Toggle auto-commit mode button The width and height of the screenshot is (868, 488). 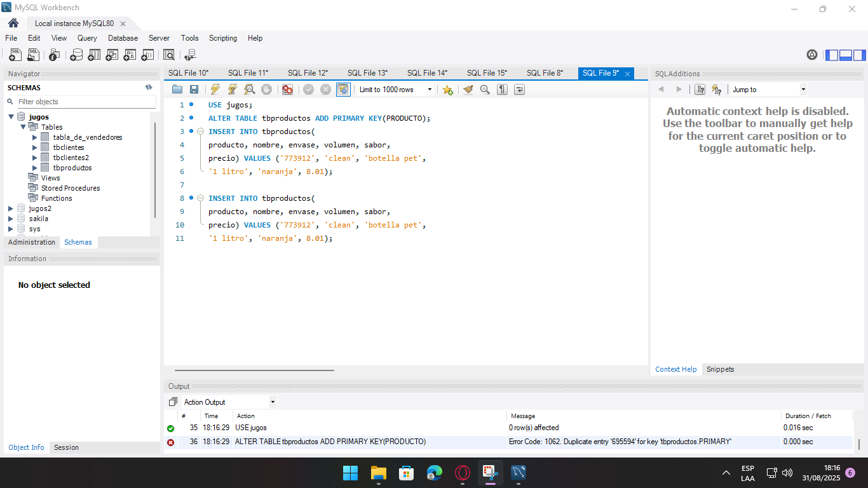click(x=343, y=90)
